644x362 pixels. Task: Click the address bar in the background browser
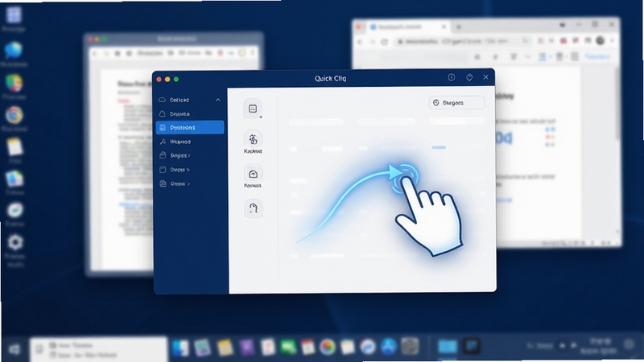(x=462, y=42)
